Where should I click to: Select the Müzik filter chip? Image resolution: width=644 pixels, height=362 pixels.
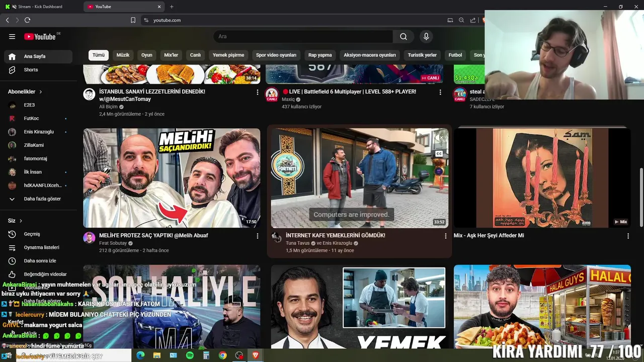(x=123, y=55)
